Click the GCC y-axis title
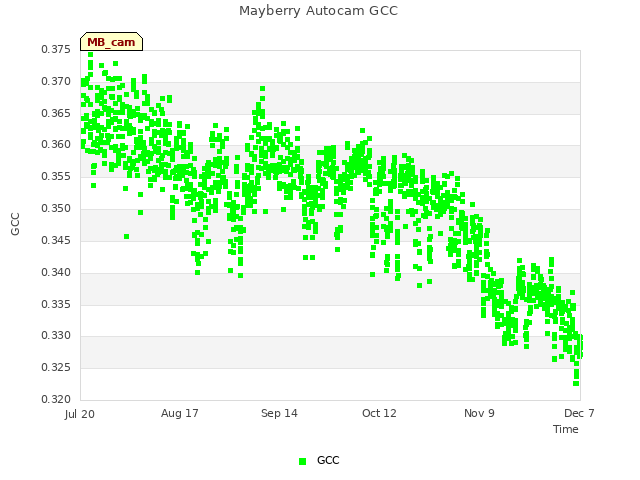This screenshot has height=480, width=640. point(15,224)
